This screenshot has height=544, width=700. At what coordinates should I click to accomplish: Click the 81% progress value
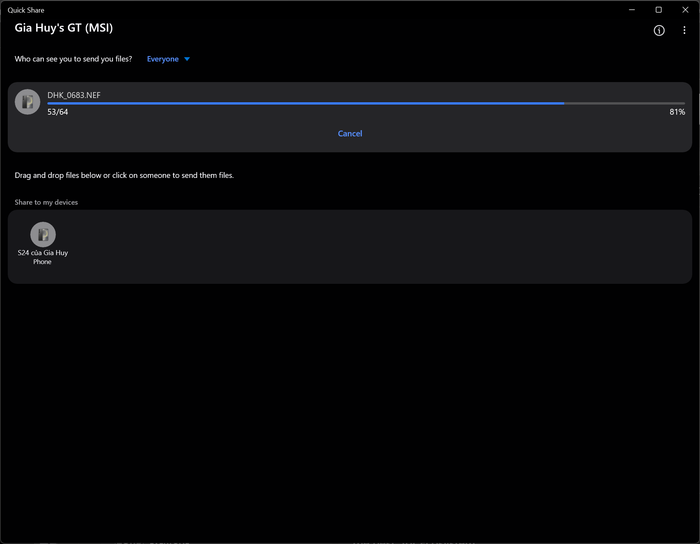(x=677, y=112)
